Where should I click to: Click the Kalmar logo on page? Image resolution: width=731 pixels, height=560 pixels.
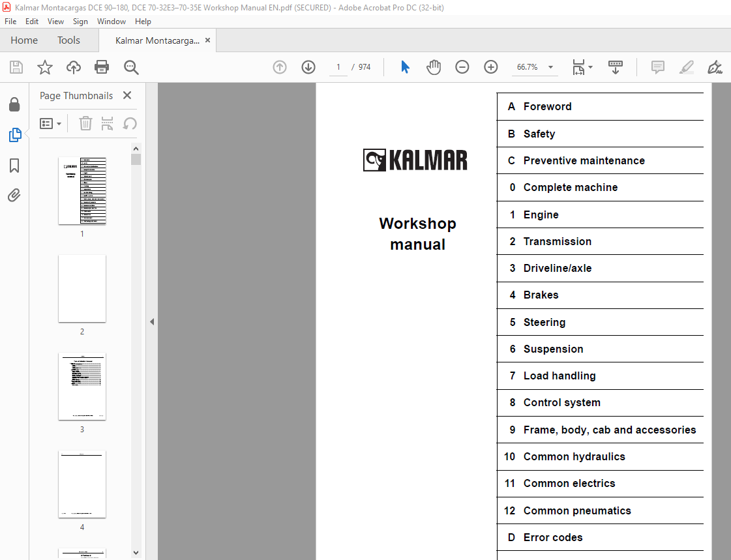415,160
